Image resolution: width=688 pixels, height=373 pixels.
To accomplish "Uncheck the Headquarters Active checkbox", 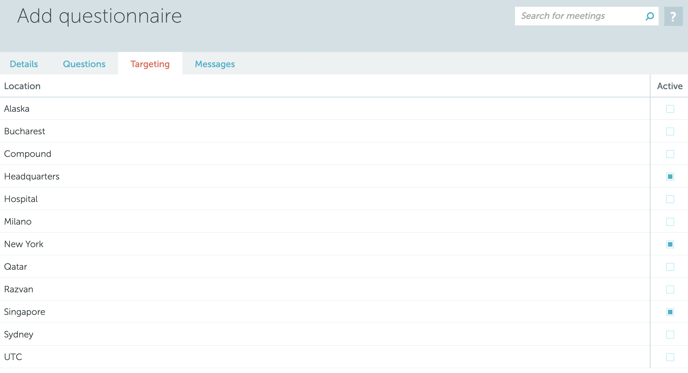I will [x=670, y=177].
